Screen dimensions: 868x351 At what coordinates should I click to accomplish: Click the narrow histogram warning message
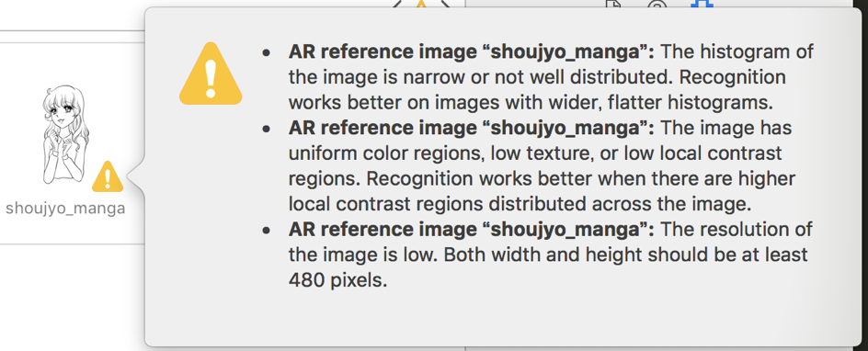[x=551, y=77]
